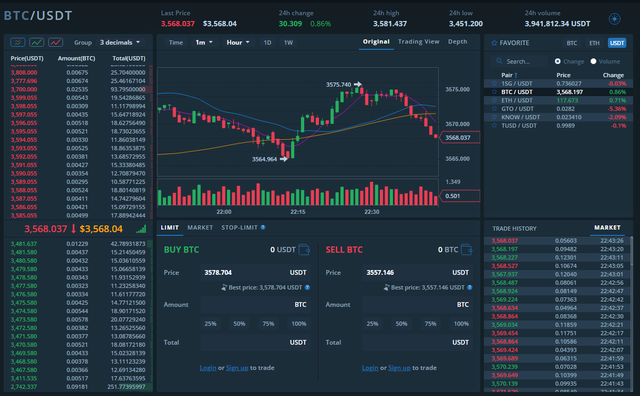Show both buy and sell orders view
Image resolution: width=640 pixels, height=396 pixels.
18,42
